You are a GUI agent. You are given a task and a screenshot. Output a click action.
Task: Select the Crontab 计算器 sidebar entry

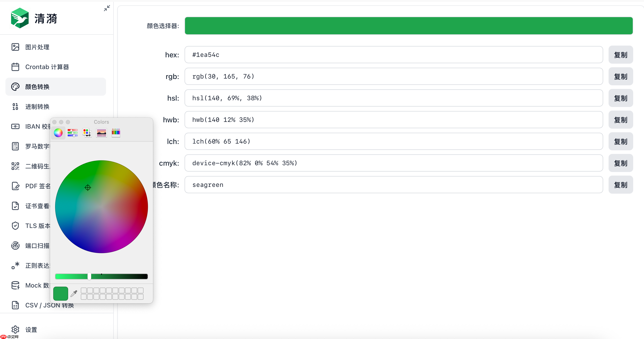47,67
